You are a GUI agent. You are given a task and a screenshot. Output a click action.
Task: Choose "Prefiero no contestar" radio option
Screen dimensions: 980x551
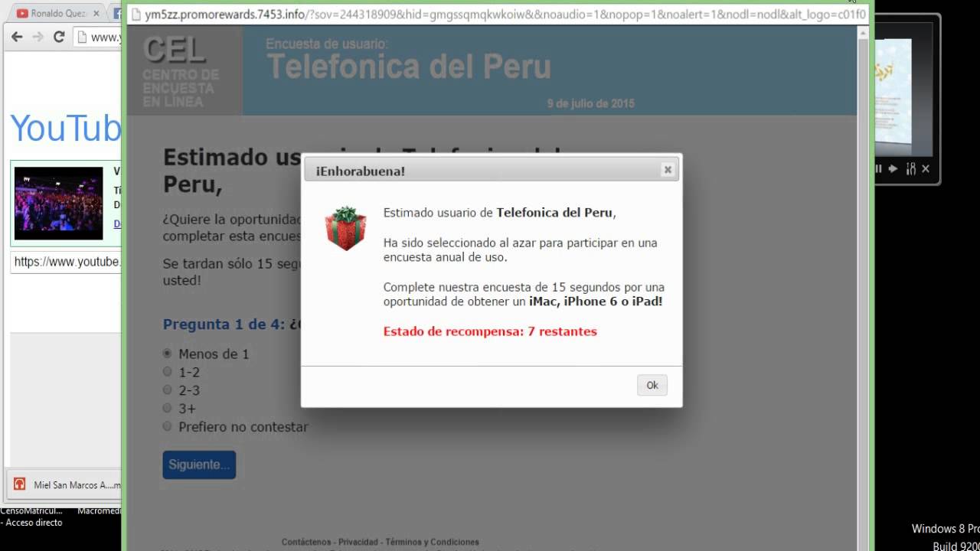coord(168,426)
